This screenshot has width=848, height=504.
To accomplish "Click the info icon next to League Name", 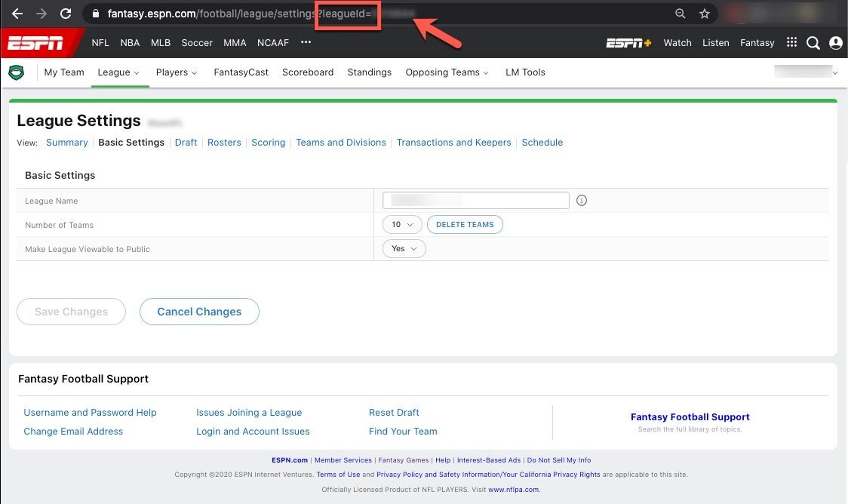I will click(x=582, y=201).
